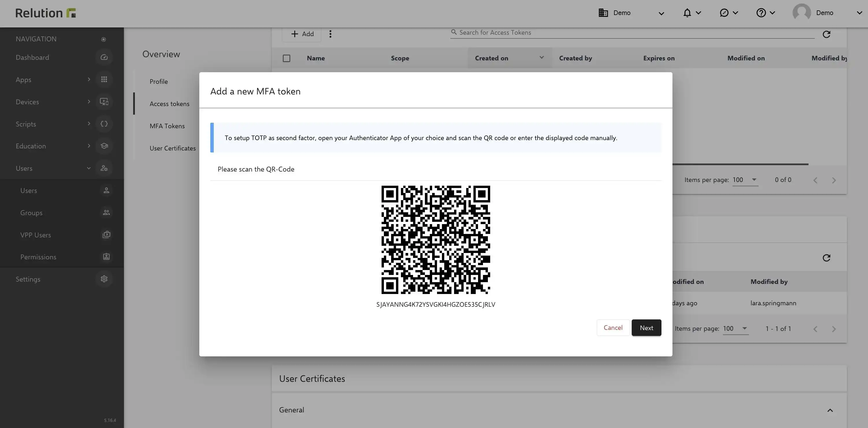Select Access tokens in Overview
The width and height of the screenshot is (868, 428).
[170, 104]
